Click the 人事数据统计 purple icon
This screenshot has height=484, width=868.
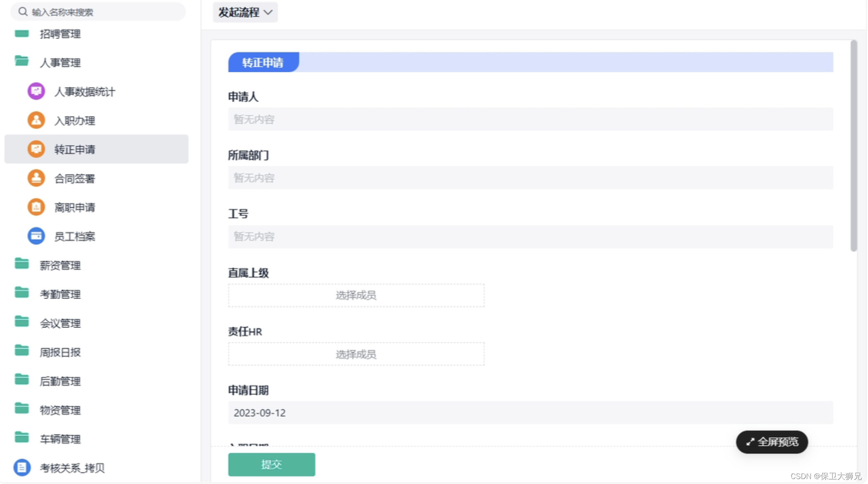pyautogui.click(x=36, y=91)
